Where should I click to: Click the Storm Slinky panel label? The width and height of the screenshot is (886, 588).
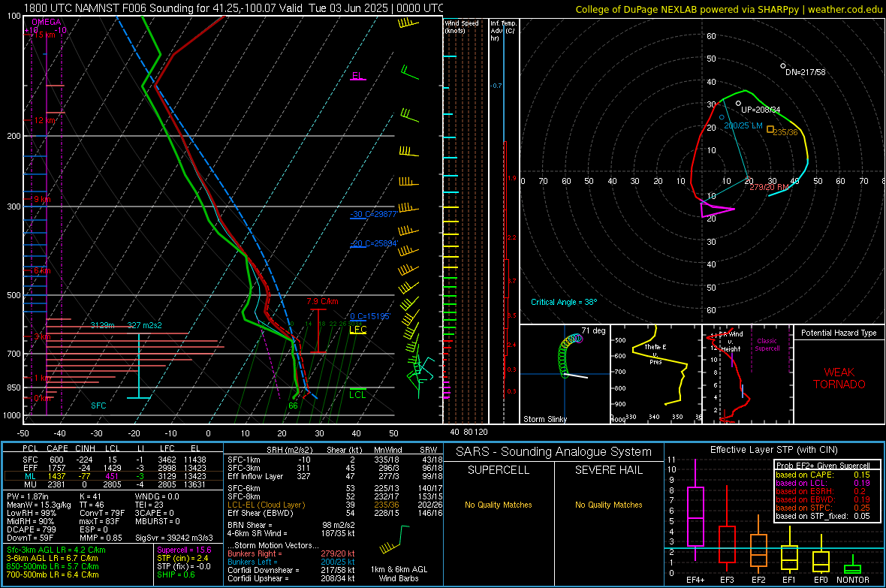click(545, 419)
